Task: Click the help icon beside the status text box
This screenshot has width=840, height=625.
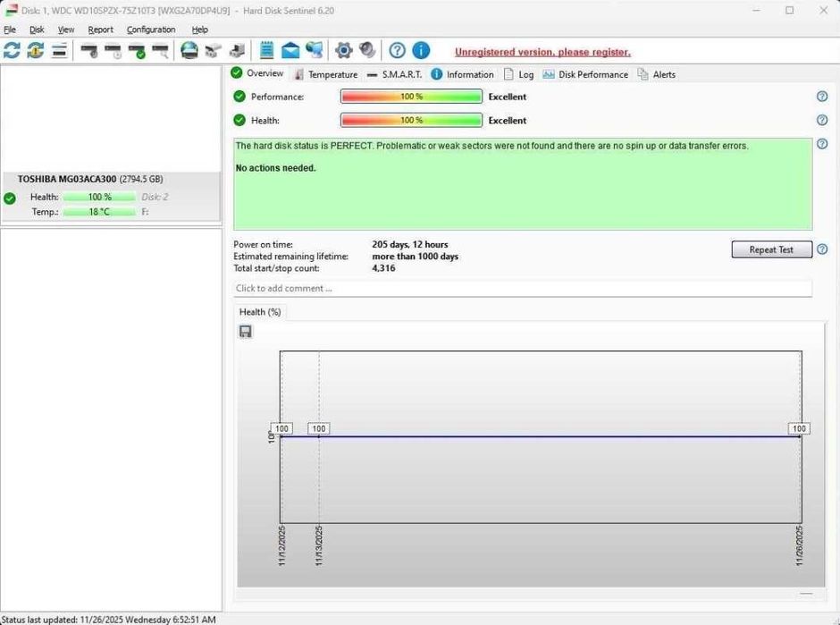Action: [x=822, y=144]
